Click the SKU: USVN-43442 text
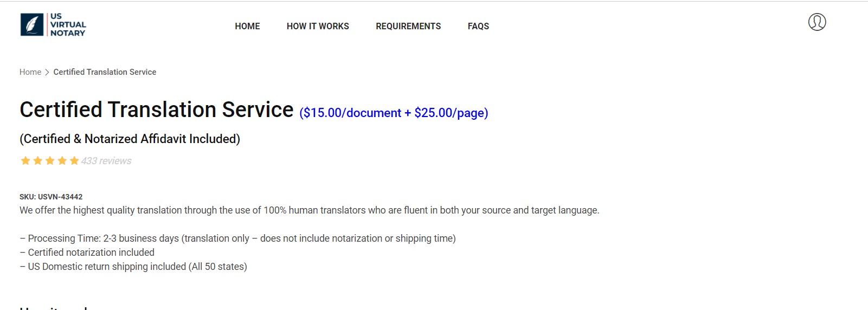Screen dimensions: 868x310 [x=51, y=197]
